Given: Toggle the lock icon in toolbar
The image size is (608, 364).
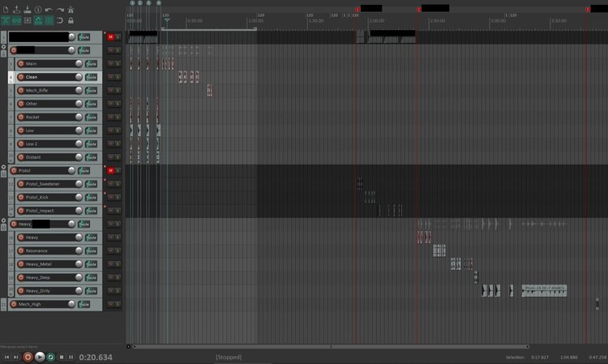Looking at the screenshot, I should click(x=71, y=20).
